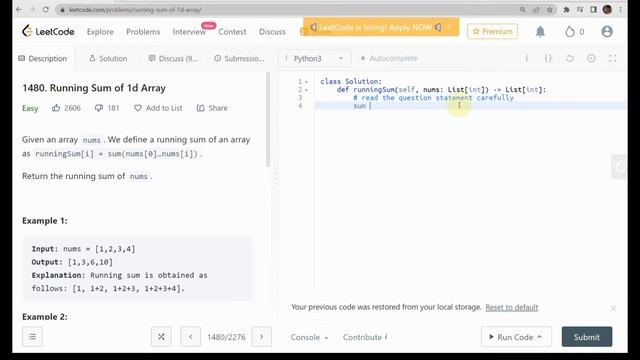Open editor settings gear icon
The image size is (640, 360).
pyautogui.click(x=591, y=58)
